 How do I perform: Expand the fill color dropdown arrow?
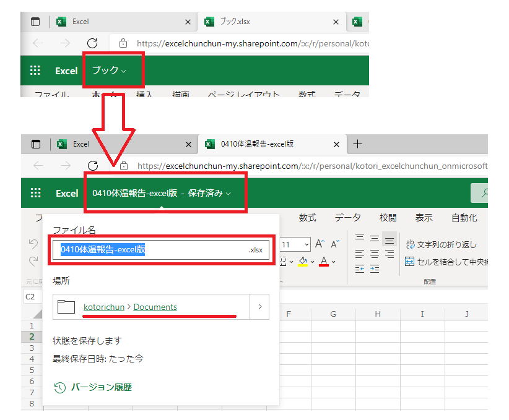(x=312, y=262)
